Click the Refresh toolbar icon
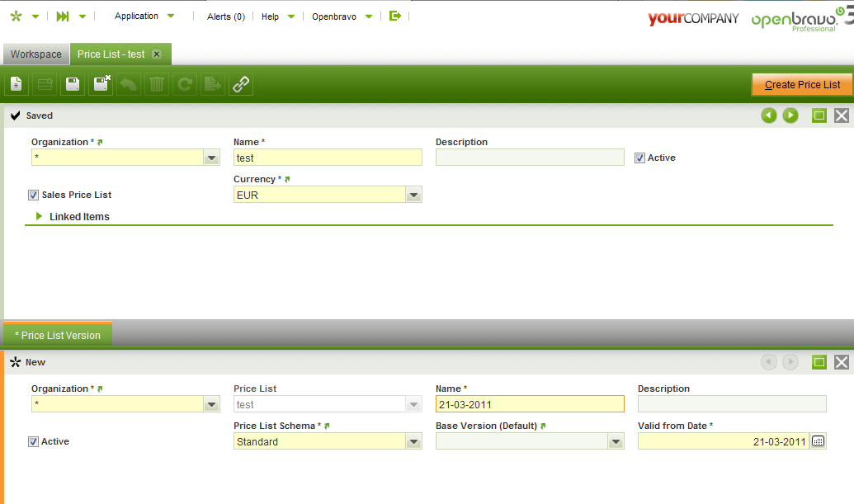Image resolution: width=854 pixels, height=504 pixels. click(185, 84)
